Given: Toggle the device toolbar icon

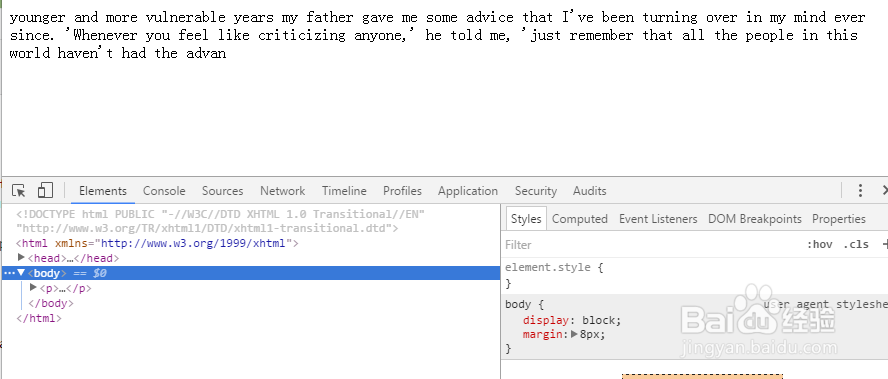Looking at the screenshot, I should click(x=45, y=190).
